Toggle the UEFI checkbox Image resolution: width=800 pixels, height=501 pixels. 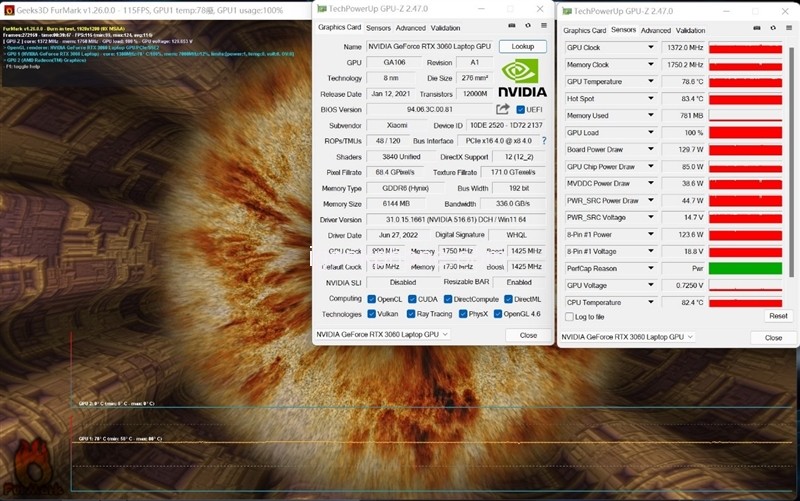[x=521, y=109]
